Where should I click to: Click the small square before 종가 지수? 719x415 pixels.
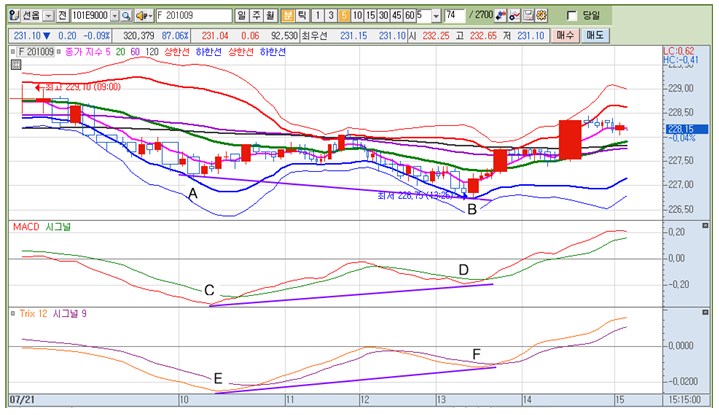coord(59,51)
